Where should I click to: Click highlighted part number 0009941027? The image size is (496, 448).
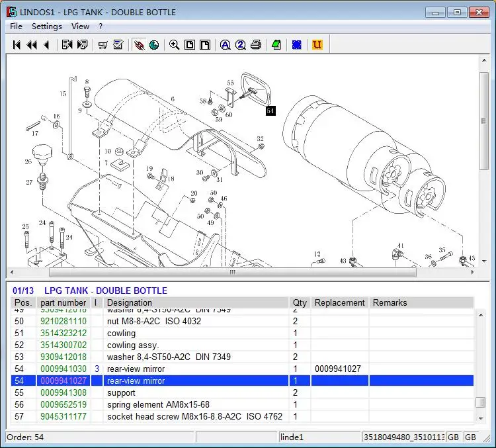point(63,381)
